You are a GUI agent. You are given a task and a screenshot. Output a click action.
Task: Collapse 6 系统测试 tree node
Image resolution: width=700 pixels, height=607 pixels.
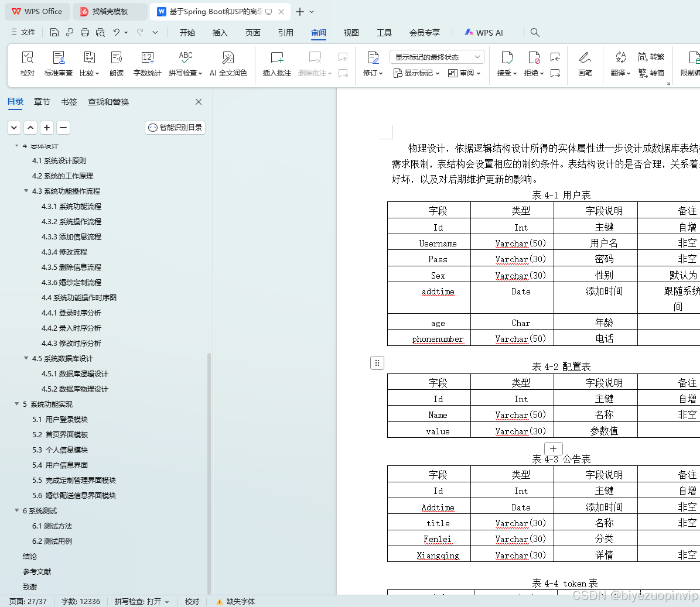[17, 510]
